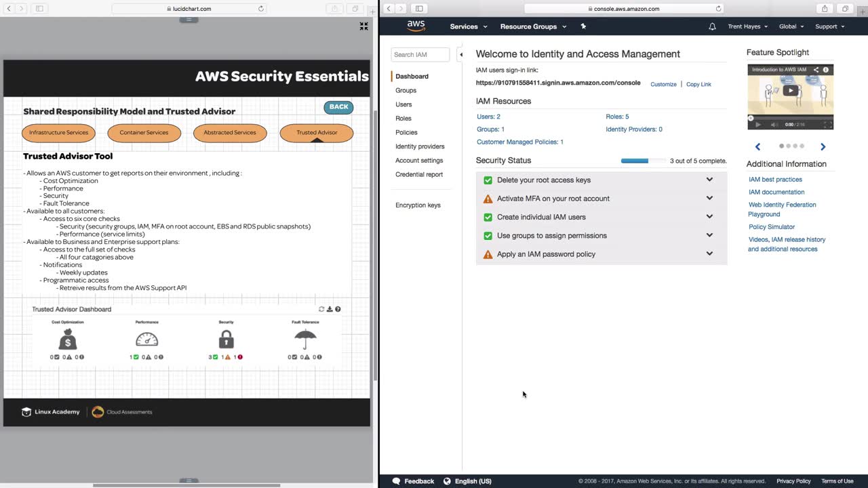Reload the AWS console page in Safari
Viewport: 868px width, 488px height.
pyautogui.click(x=719, y=9)
